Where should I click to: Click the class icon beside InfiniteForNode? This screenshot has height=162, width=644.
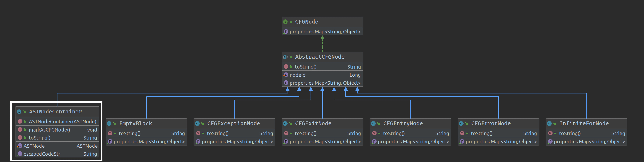(549, 124)
